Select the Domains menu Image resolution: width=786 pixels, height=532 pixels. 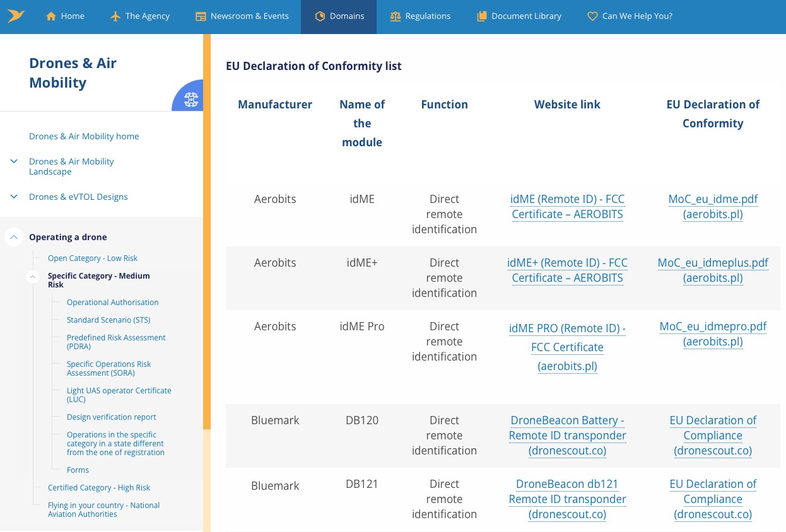tap(339, 16)
